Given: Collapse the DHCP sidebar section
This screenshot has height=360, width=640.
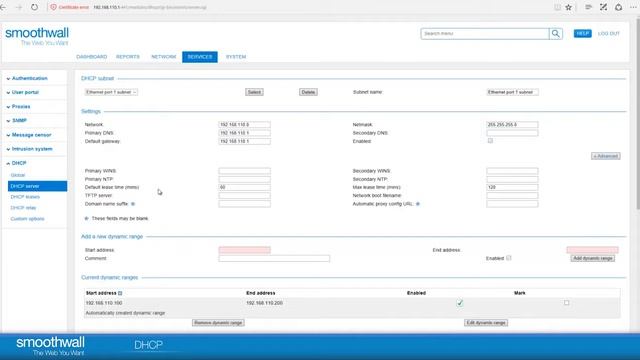Looking at the screenshot, I should 19,163.
